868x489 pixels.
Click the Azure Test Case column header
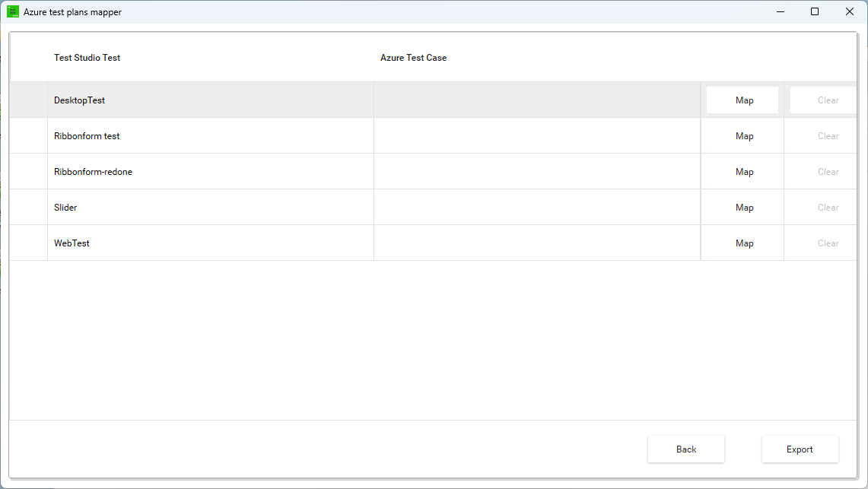point(414,58)
